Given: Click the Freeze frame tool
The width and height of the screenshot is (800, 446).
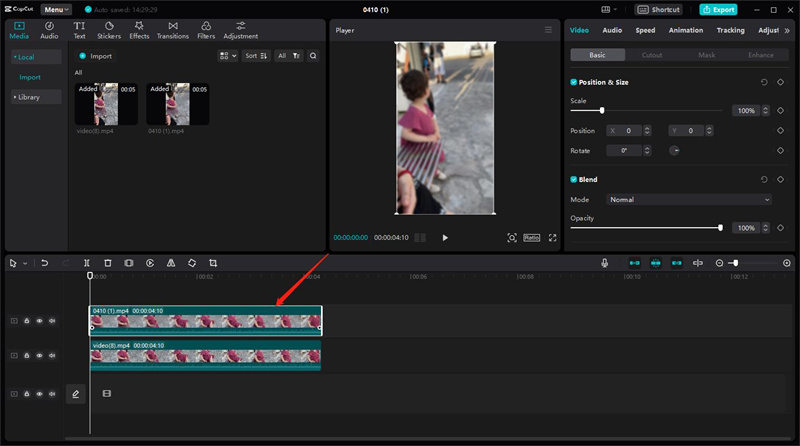Looking at the screenshot, I should [129, 263].
